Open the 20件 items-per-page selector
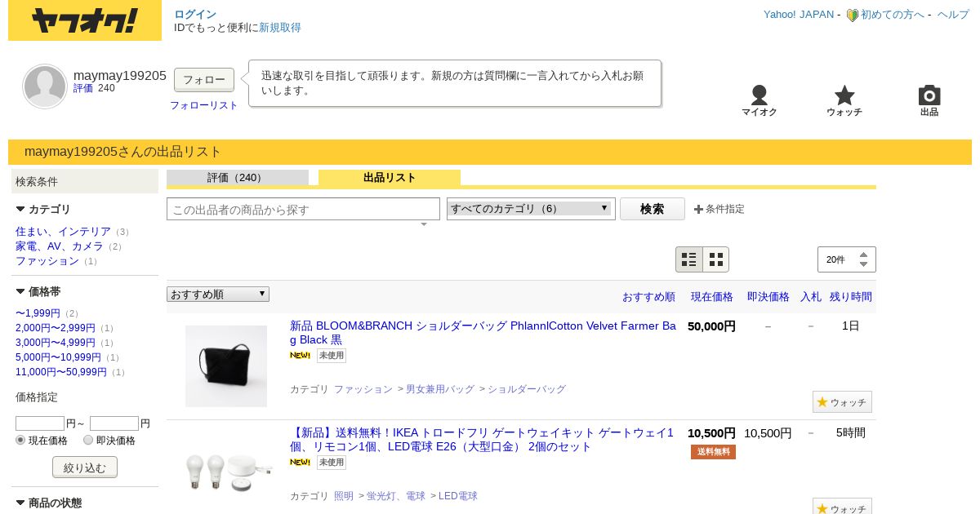Viewport: 980px width, 514px height. (847, 259)
